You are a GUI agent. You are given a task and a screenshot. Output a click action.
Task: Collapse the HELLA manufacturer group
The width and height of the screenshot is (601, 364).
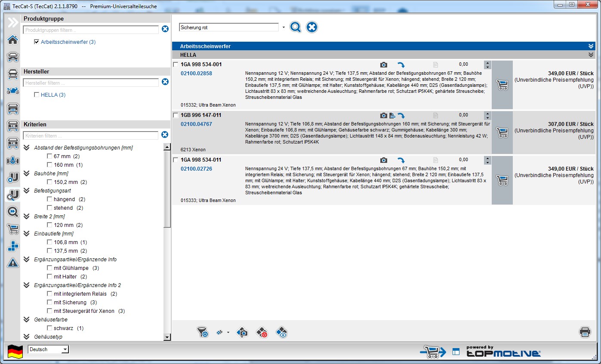pos(591,55)
